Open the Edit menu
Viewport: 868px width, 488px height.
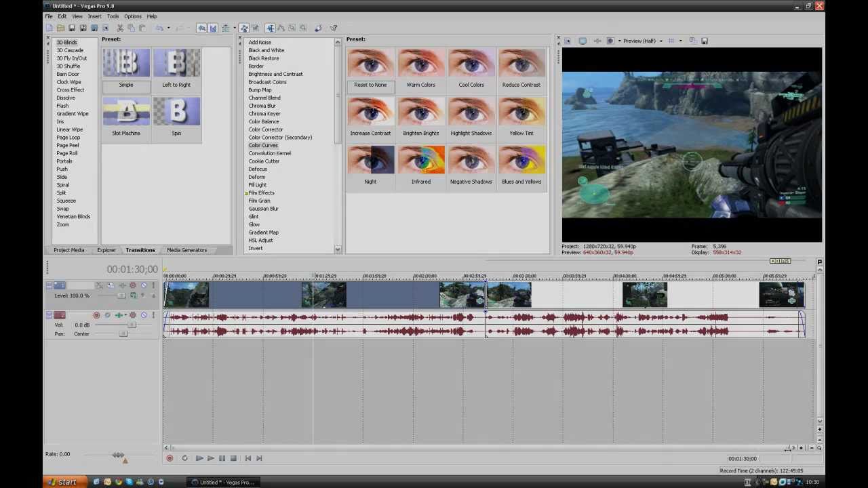(62, 16)
